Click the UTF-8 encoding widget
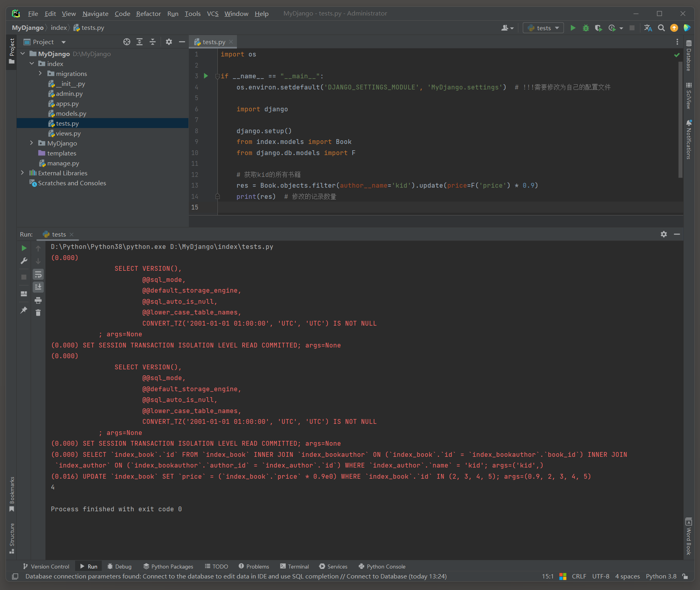The width and height of the screenshot is (700, 590). (601, 576)
